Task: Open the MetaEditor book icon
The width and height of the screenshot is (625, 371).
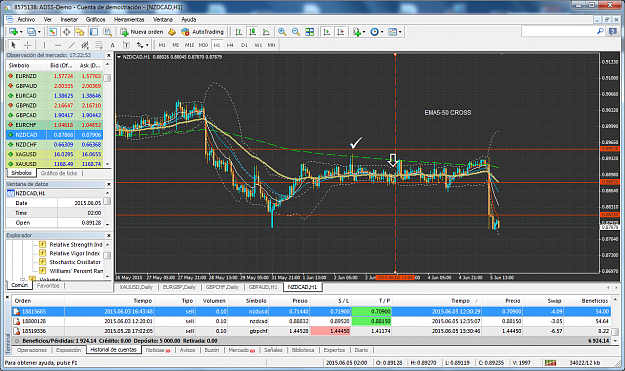Action: coord(172,32)
